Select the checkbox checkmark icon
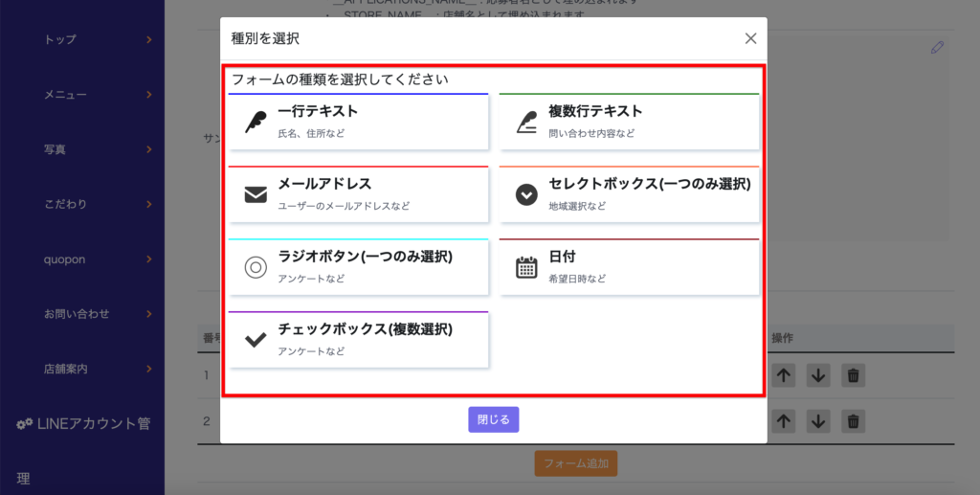Screen dimensions: 980x495 (256, 339)
